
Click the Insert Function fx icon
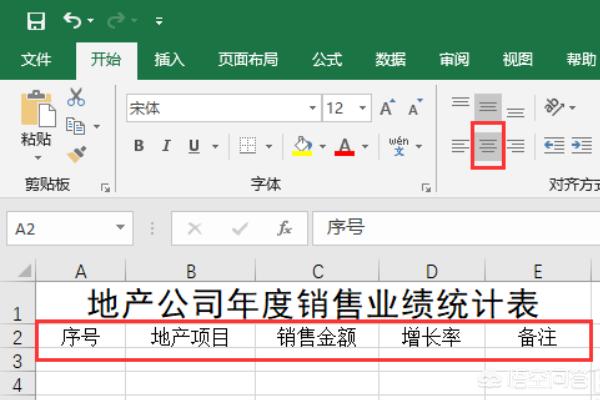coord(285,229)
